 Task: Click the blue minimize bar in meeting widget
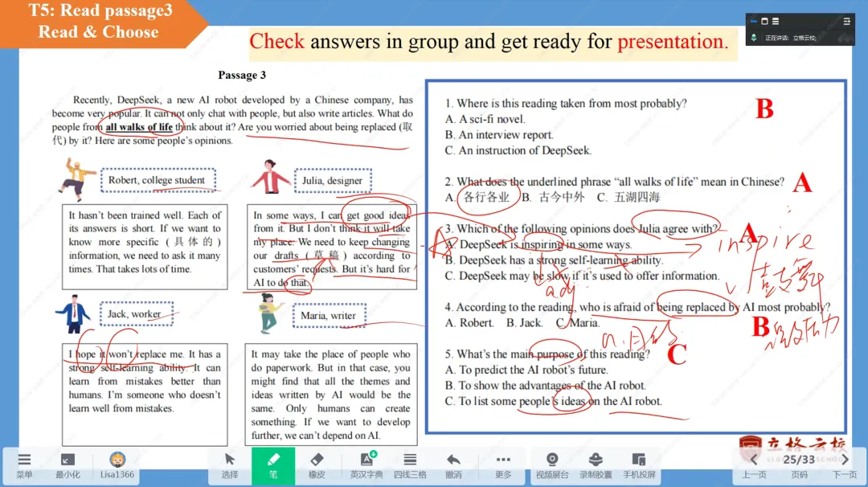click(753, 21)
